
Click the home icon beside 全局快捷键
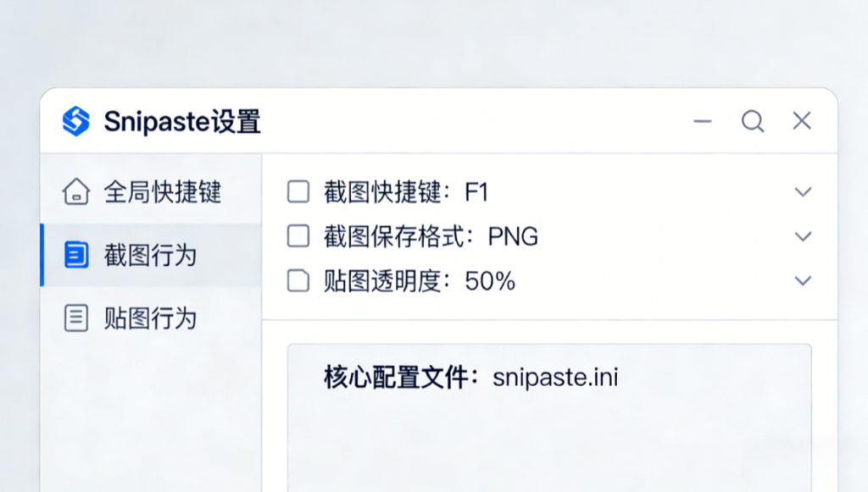(x=76, y=191)
